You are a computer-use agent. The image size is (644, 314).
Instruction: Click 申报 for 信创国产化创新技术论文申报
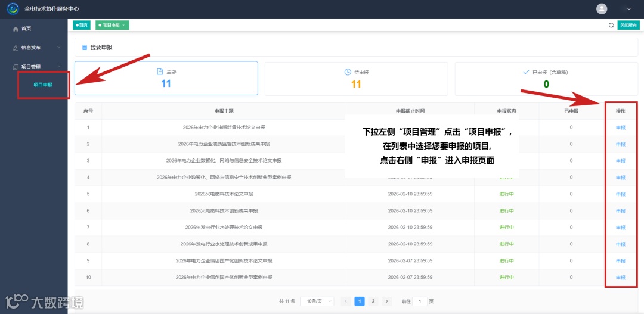pos(621,260)
